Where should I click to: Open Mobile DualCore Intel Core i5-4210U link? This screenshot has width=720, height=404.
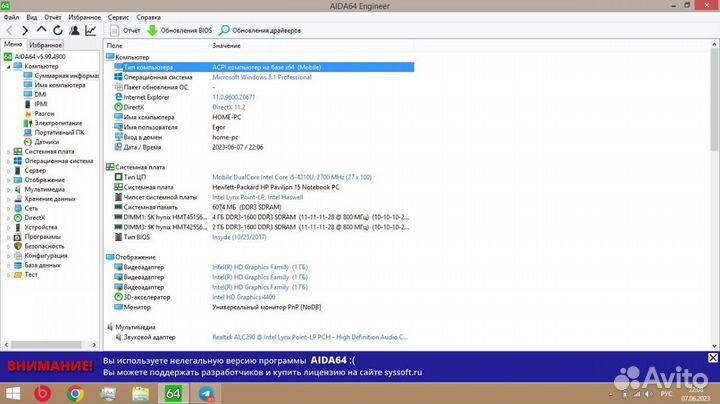point(292,177)
